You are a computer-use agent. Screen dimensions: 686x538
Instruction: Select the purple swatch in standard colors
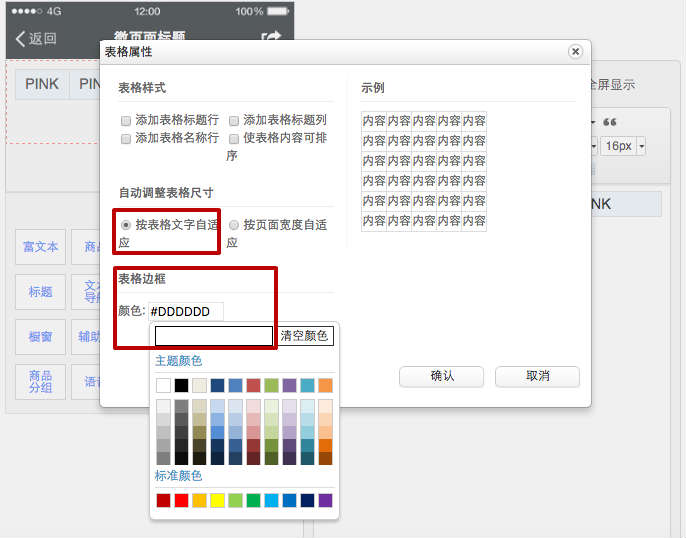(325, 500)
